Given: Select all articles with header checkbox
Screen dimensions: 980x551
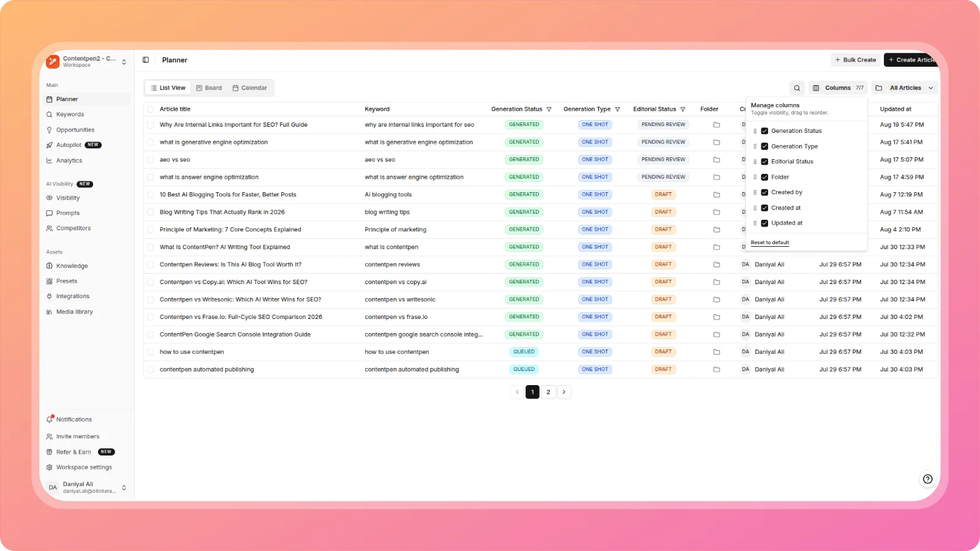Looking at the screenshot, I should coord(151,110).
